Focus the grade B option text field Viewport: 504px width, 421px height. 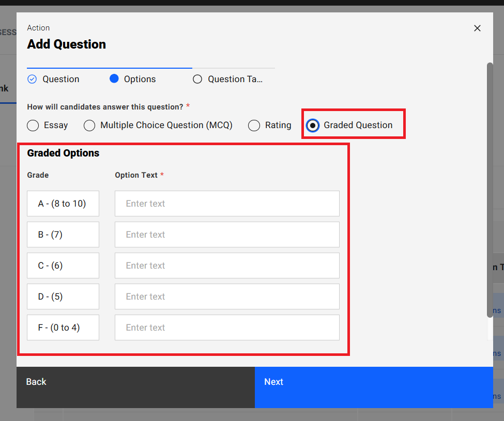coord(227,235)
